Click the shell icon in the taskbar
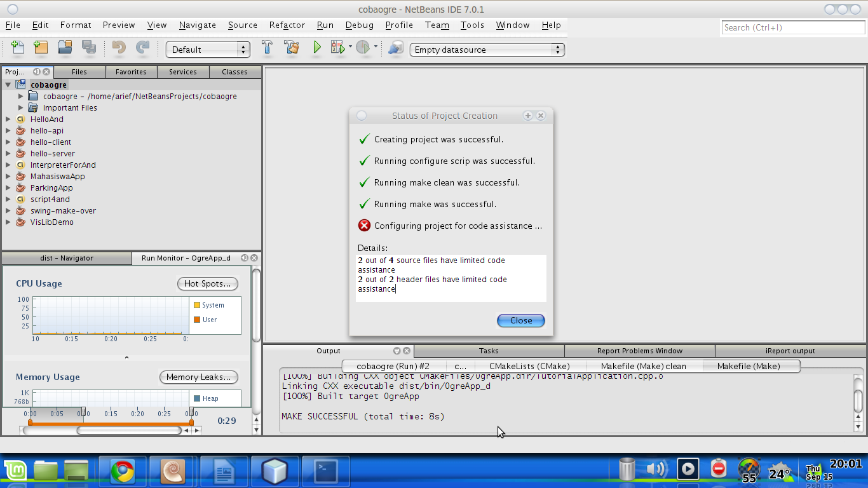868x488 pixels. click(172, 471)
